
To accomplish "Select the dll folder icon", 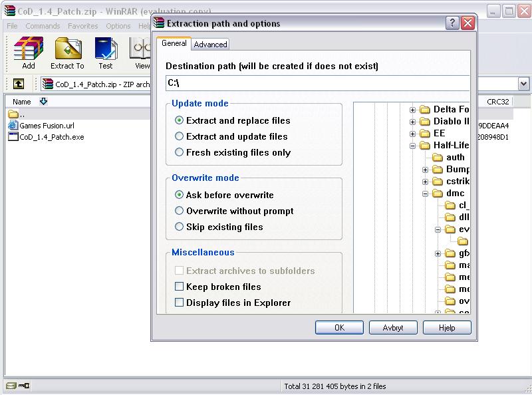I will click(x=450, y=217).
